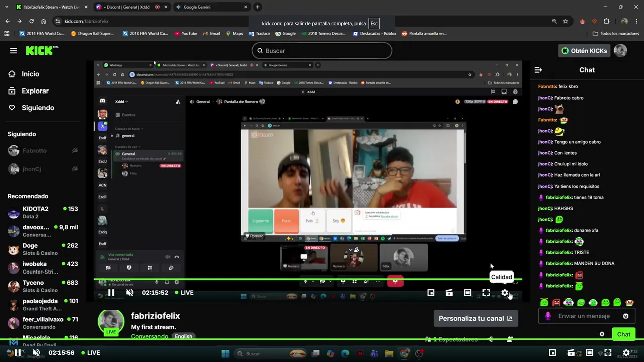Enter fullscreen in the video player

click(486, 293)
